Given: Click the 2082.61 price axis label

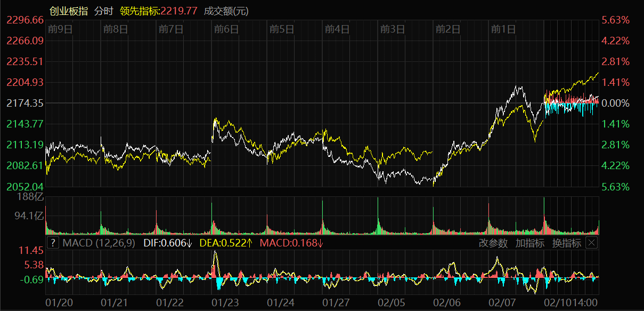Looking at the screenshot, I should point(25,165).
